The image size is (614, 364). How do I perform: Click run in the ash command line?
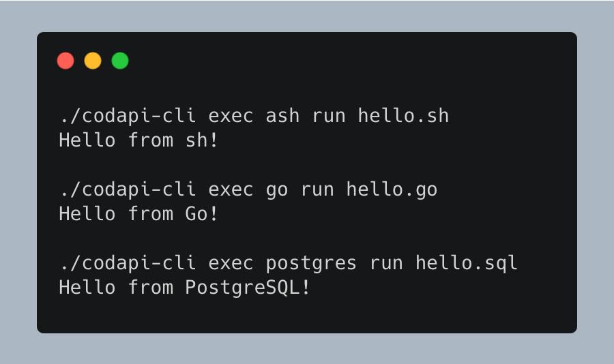tap(329, 116)
